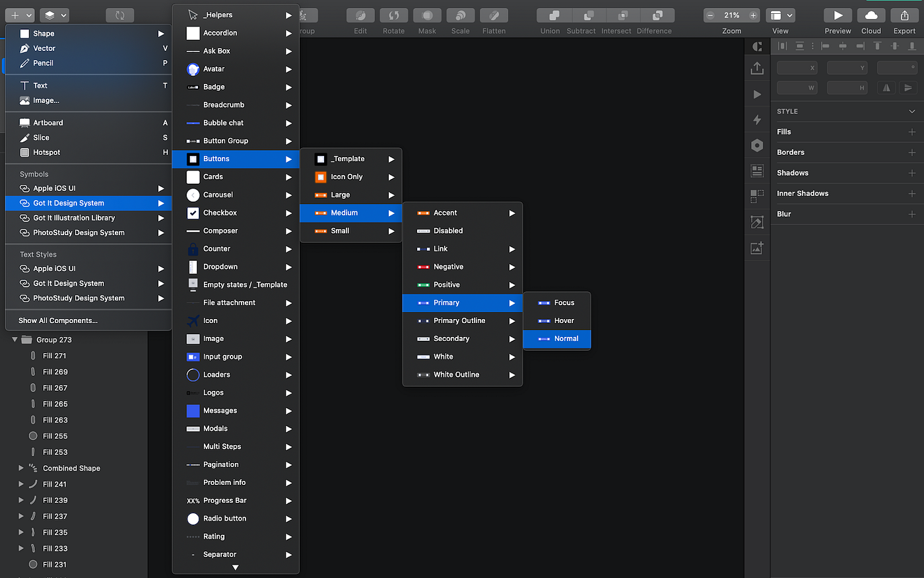Image resolution: width=924 pixels, height=578 pixels.
Task: Click the Scale tool icon
Action: click(x=461, y=15)
